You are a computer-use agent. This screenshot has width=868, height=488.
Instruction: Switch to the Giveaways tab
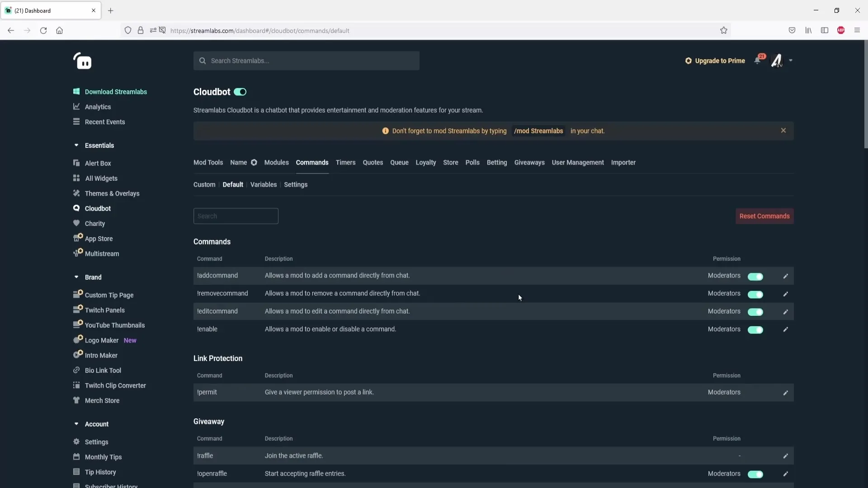click(529, 162)
